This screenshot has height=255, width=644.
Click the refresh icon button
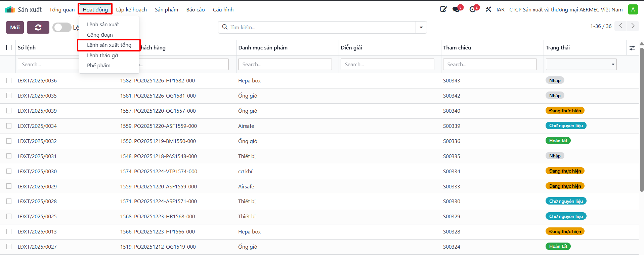pyautogui.click(x=38, y=28)
